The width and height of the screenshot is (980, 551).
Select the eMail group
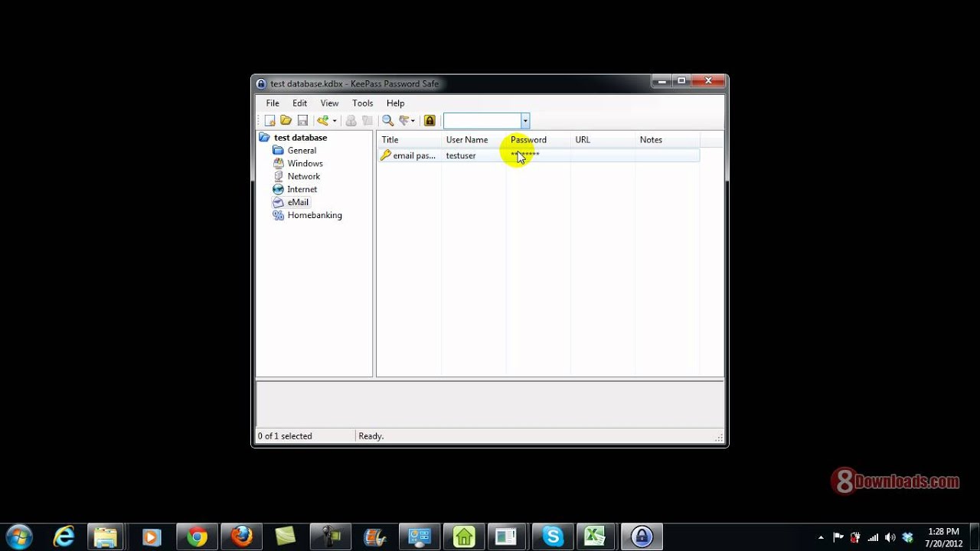tap(298, 203)
